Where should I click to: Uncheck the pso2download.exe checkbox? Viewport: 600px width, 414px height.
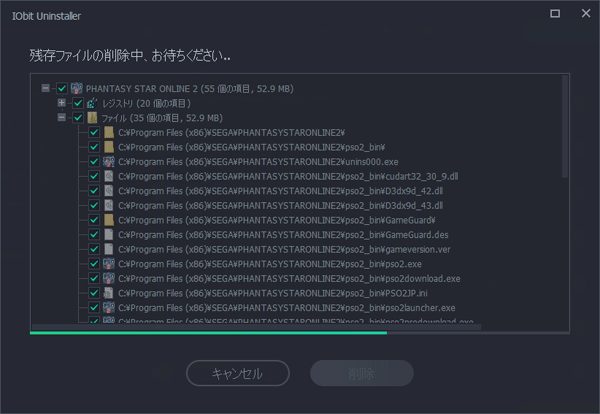coord(94,278)
